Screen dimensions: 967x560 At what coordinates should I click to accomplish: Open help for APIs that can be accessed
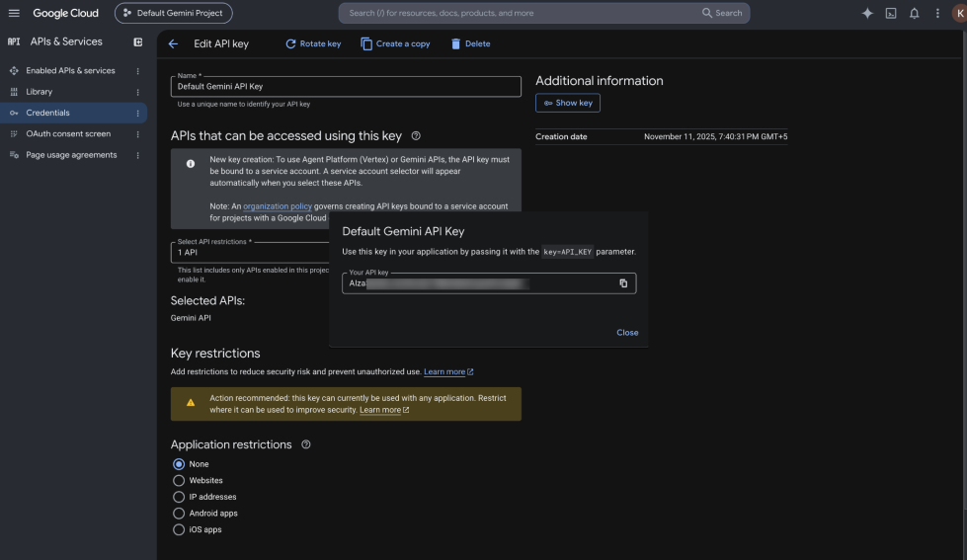coord(416,135)
